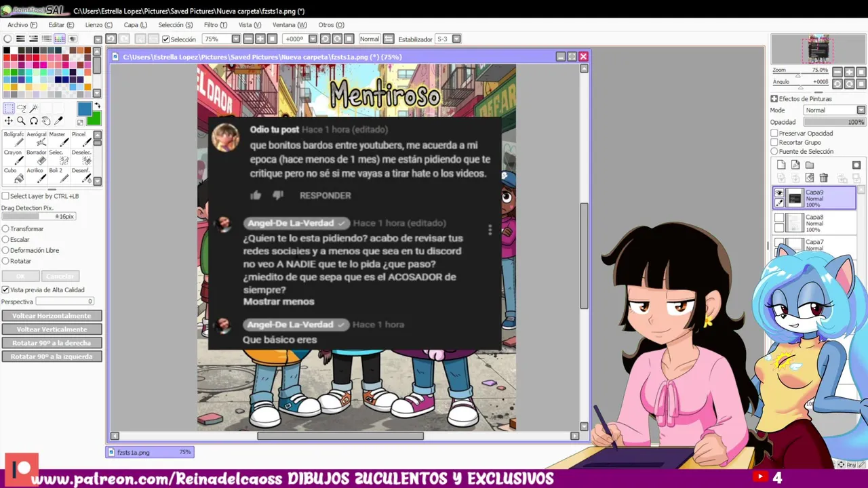
Task: Enable Select Layer by CTRL+LB
Action: [x=5, y=196]
